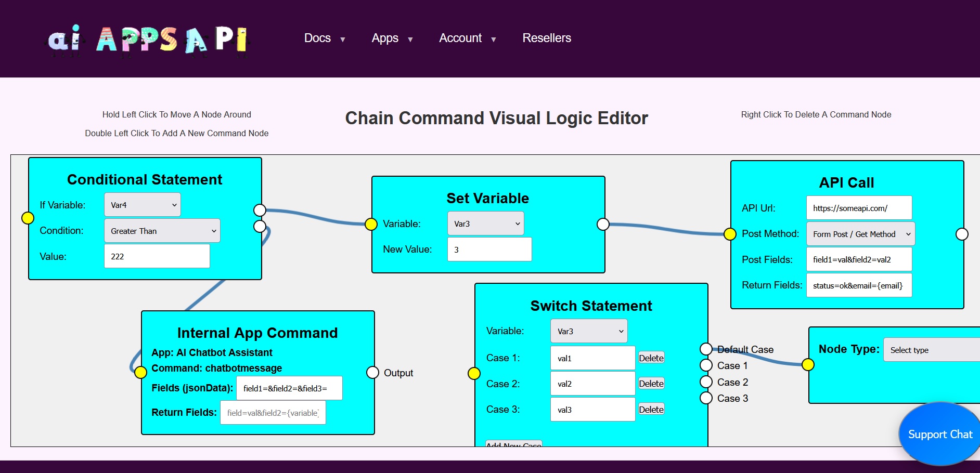Open the If Variable Var4 dropdown
The height and width of the screenshot is (473, 980).
[143, 205]
